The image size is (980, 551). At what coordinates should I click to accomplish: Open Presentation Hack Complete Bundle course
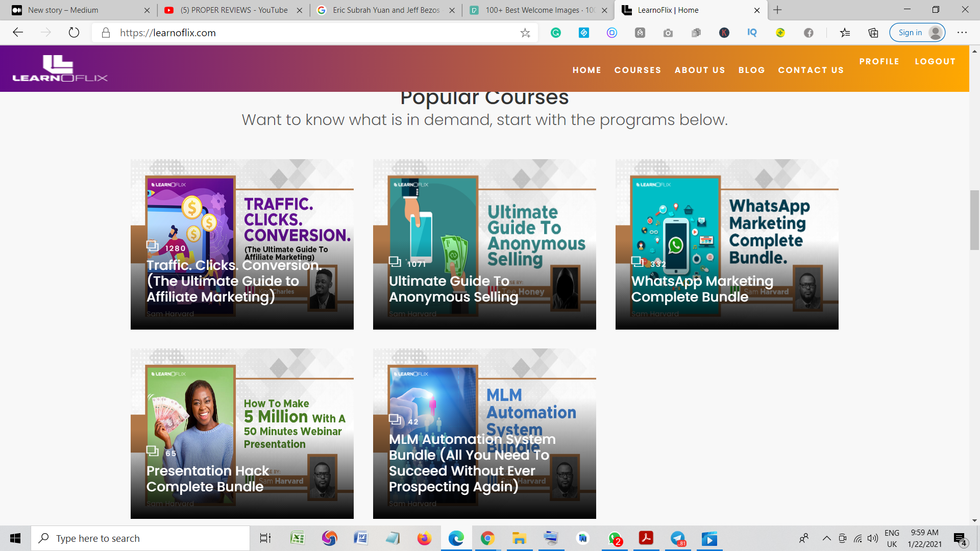click(x=242, y=434)
